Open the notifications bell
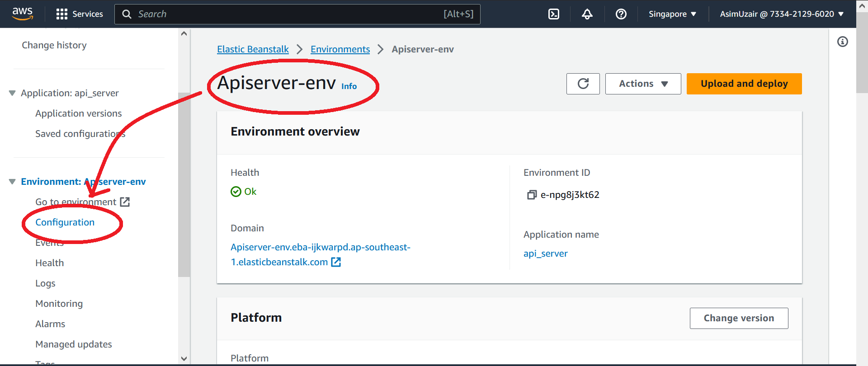 pyautogui.click(x=587, y=14)
